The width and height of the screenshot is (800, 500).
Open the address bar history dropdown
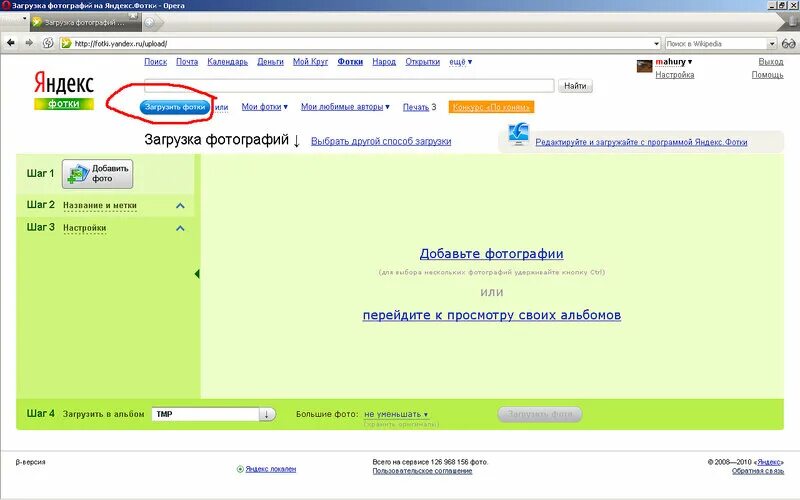[656, 44]
